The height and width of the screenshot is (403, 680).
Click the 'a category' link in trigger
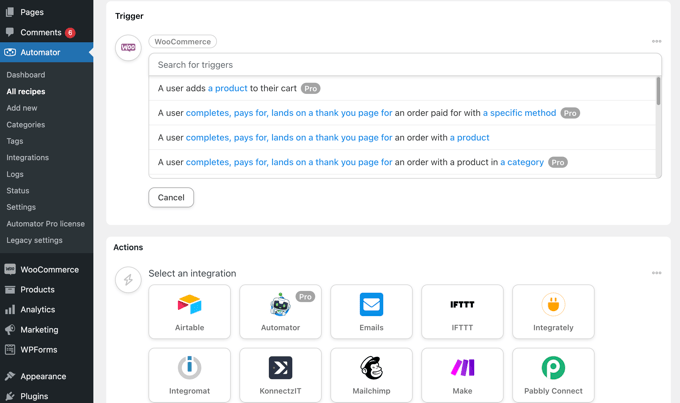tap(522, 162)
